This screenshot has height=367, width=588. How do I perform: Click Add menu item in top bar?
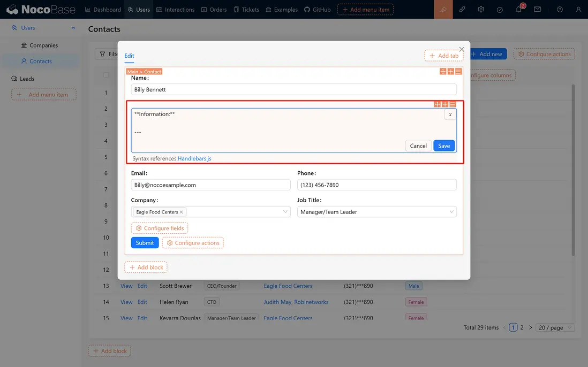click(x=365, y=10)
